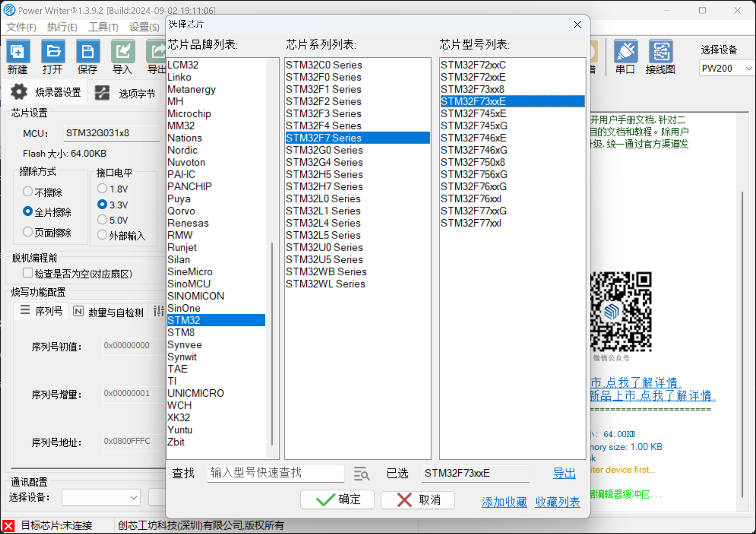Open the File (文件) menu
Viewport: 756px width, 534px height.
(21, 27)
